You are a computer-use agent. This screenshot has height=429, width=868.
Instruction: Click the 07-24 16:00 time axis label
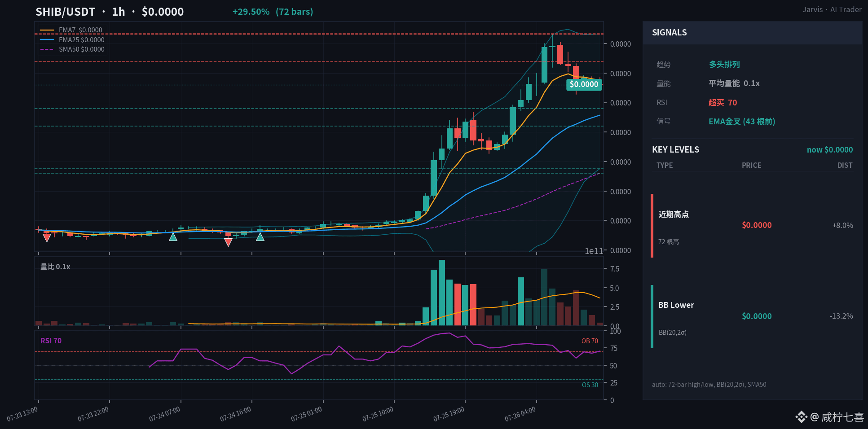pyautogui.click(x=236, y=414)
